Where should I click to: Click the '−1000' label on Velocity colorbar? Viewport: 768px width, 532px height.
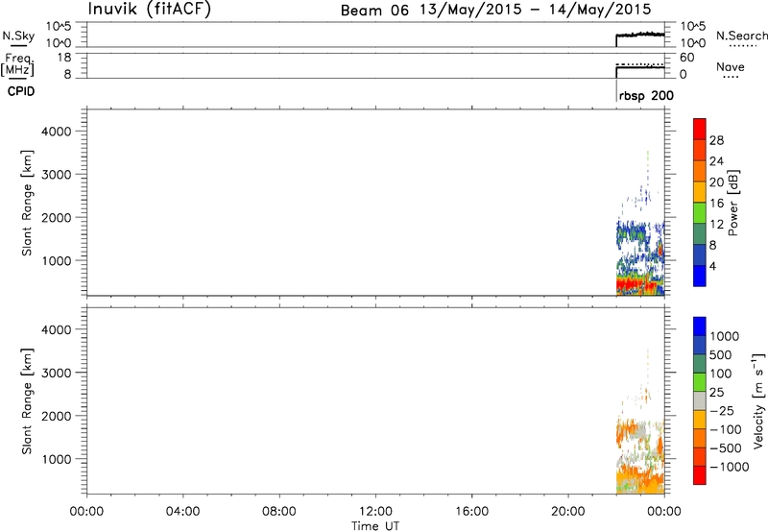(x=730, y=467)
